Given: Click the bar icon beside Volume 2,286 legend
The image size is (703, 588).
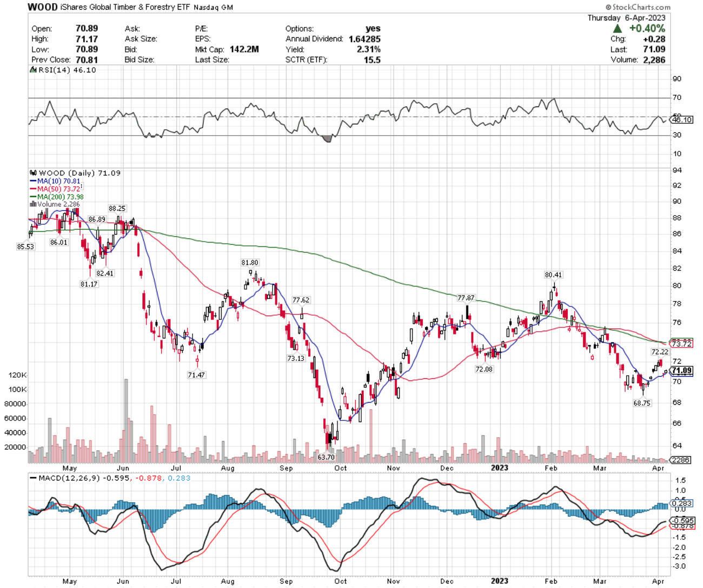Looking at the screenshot, I should [x=33, y=204].
